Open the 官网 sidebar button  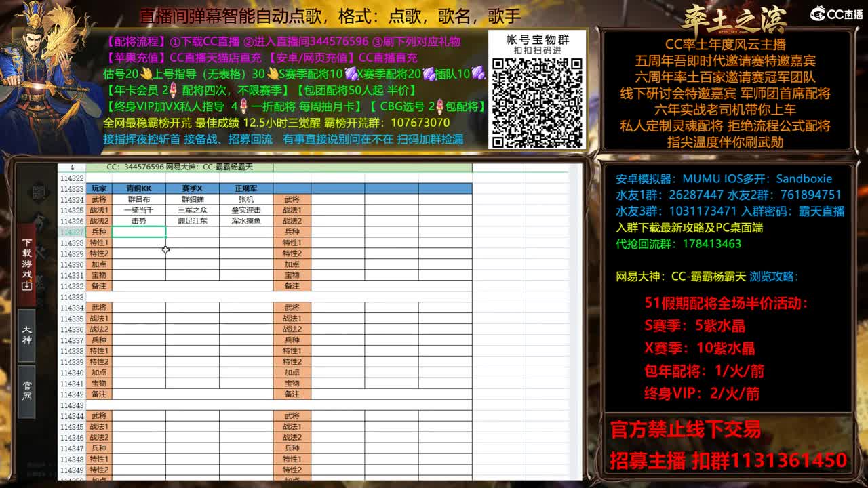(x=26, y=390)
